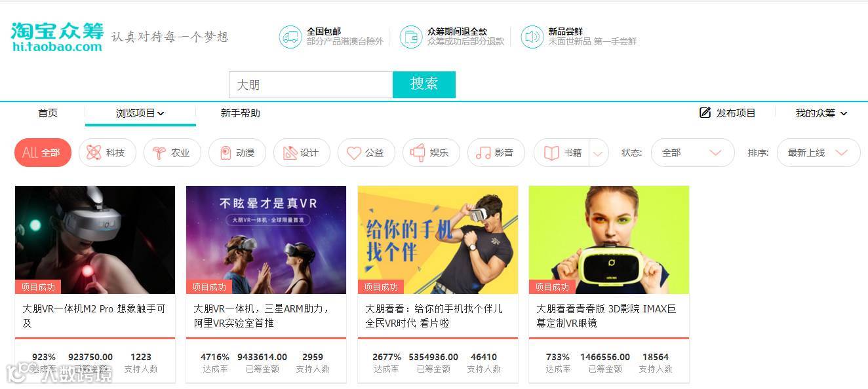868x389 pixels.
Task: Click the 搜索 search button
Action: pyautogui.click(x=424, y=84)
